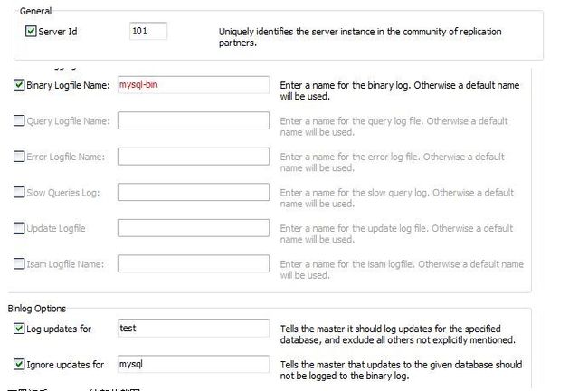Enable the Error Logfile Name checkbox
The image size is (588, 391).
[x=19, y=156]
